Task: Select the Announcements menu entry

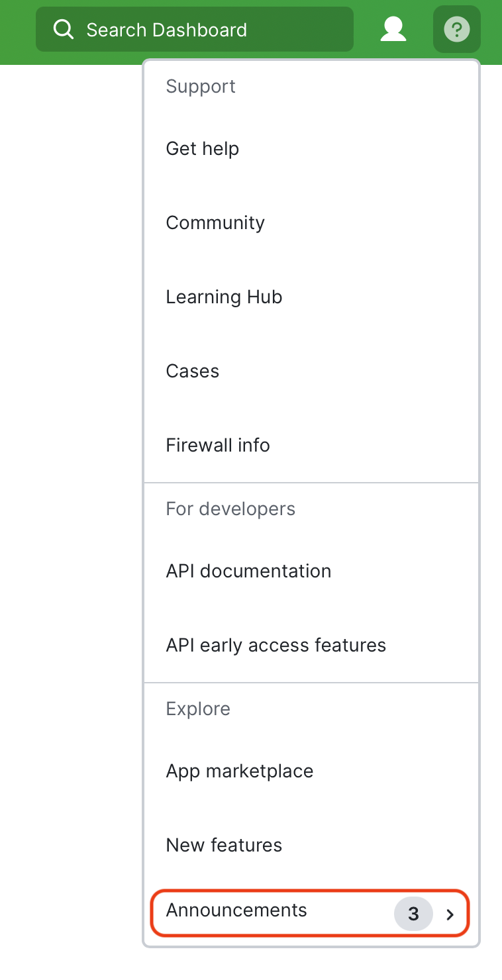Action: [x=236, y=910]
